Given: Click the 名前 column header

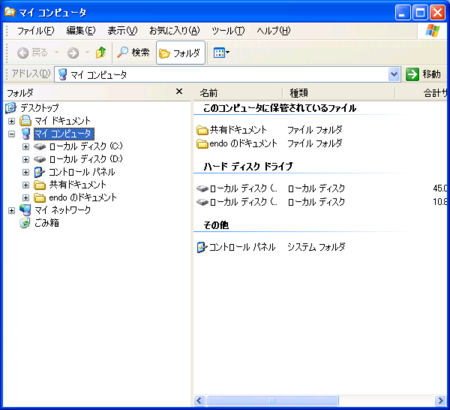Looking at the screenshot, I should 237,93.
